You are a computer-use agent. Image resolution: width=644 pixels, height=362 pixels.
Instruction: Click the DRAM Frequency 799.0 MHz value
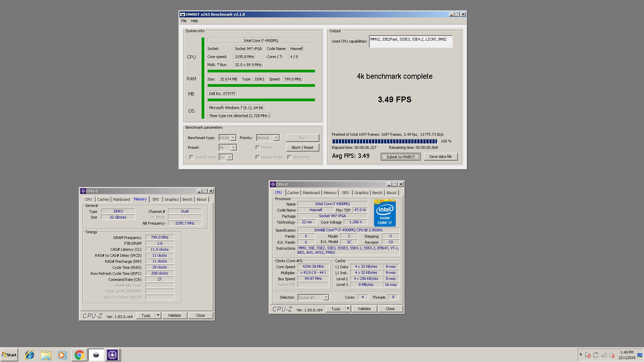pos(160,237)
